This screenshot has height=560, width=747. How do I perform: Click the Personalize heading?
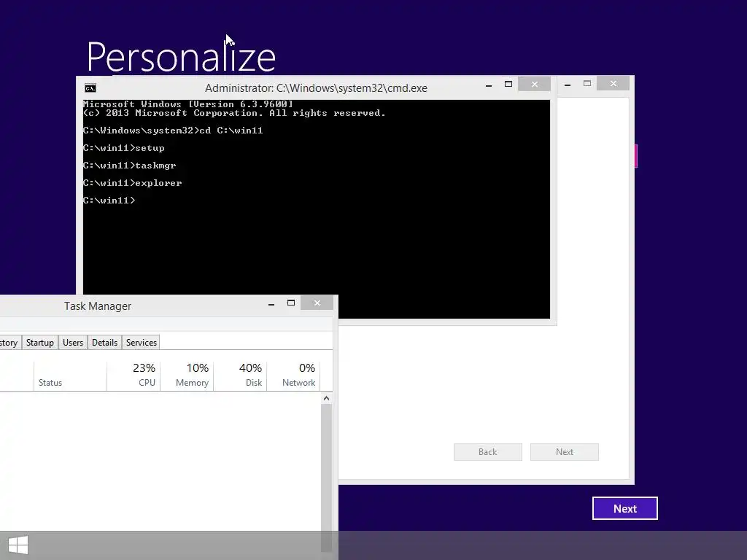click(x=181, y=57)
